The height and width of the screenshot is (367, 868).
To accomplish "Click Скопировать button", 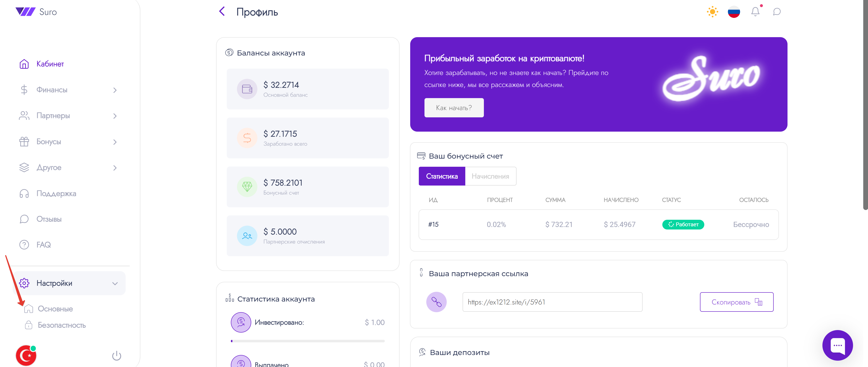I will coord(736,302).
